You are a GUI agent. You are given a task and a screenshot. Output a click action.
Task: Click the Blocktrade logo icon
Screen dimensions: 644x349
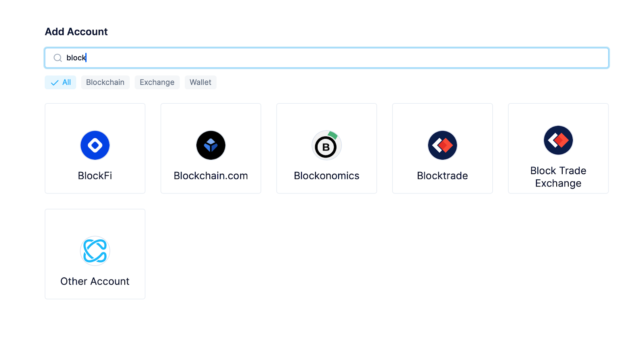442,145
